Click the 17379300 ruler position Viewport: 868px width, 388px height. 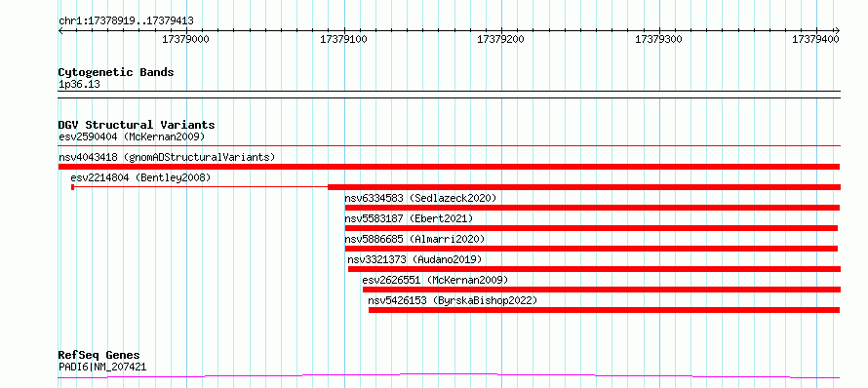pos(658,39)
